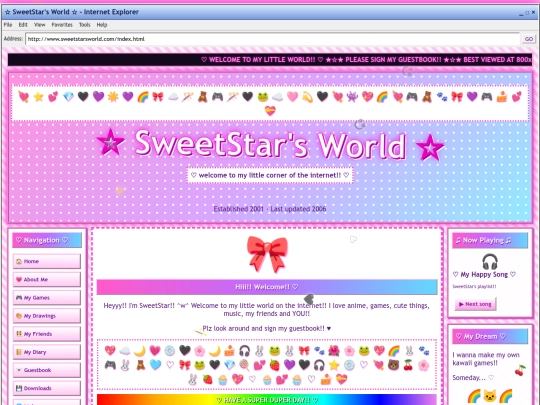This screenshot has height=405, width=540.
Task: Open the Tools menu
Action: point(84,25)
